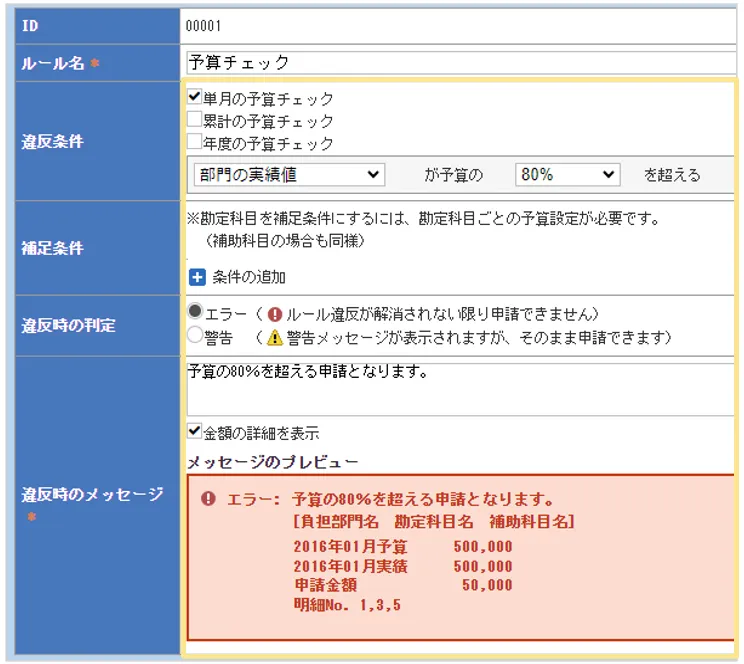Expand the 80% threshold dropdown

click(568, 174)
